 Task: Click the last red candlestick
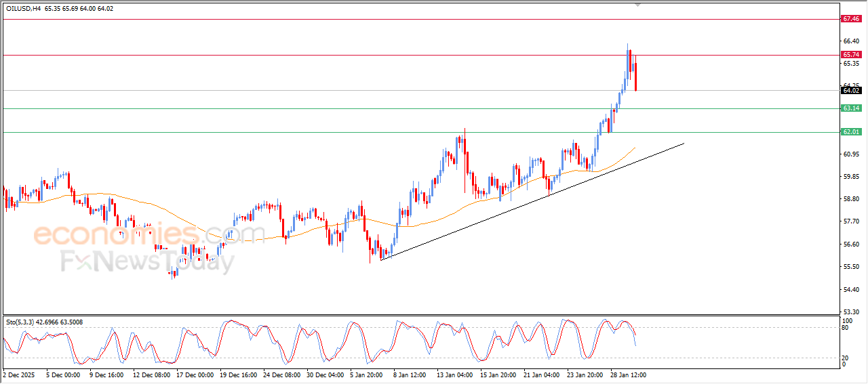point(635,77)
